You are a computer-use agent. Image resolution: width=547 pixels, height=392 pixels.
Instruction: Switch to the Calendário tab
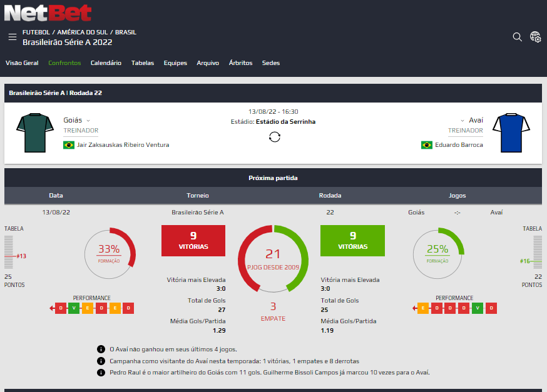(106, 63)
